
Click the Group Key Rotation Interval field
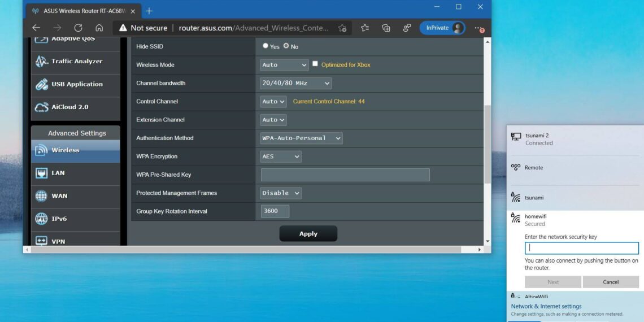coord(275,211)
